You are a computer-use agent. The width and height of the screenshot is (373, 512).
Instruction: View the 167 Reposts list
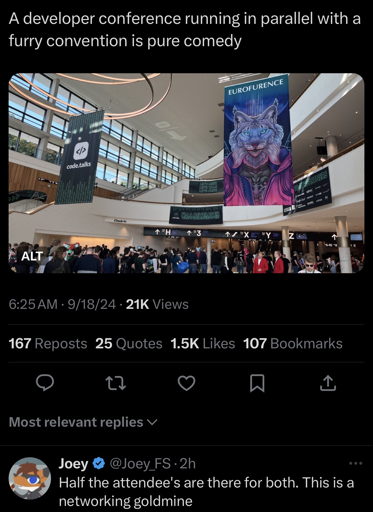click(48, 344)
